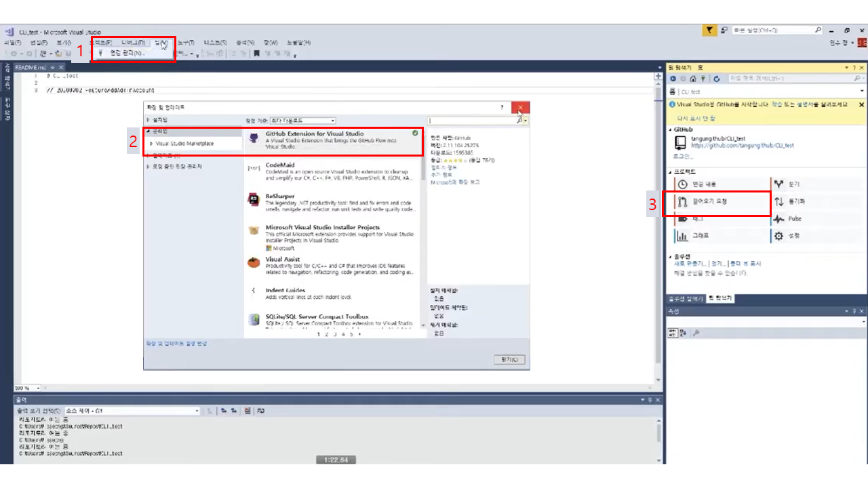Select the Indent Guides extension entry
Screen dimensions: 868x488
332,296
